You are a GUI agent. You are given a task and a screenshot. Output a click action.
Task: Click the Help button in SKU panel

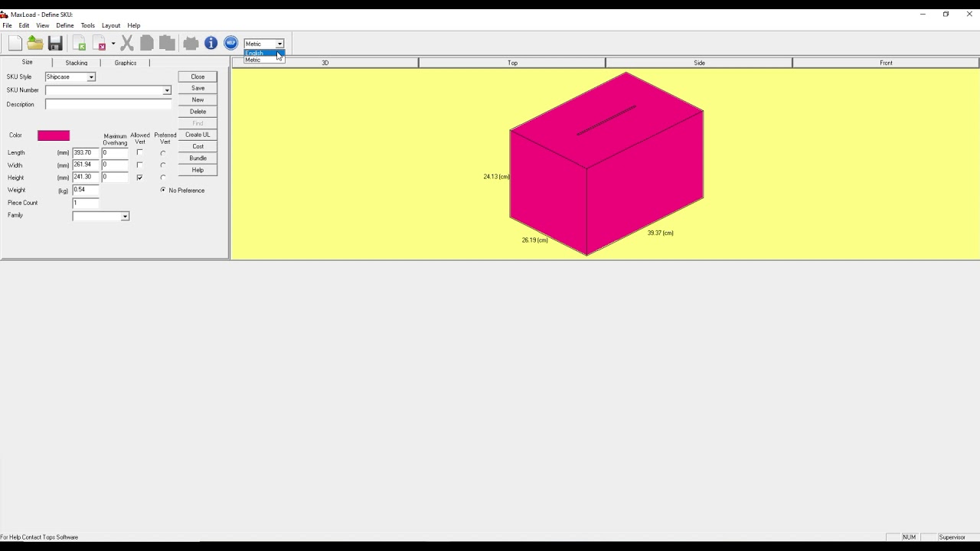pyautogui.click(x=198, y=170)
